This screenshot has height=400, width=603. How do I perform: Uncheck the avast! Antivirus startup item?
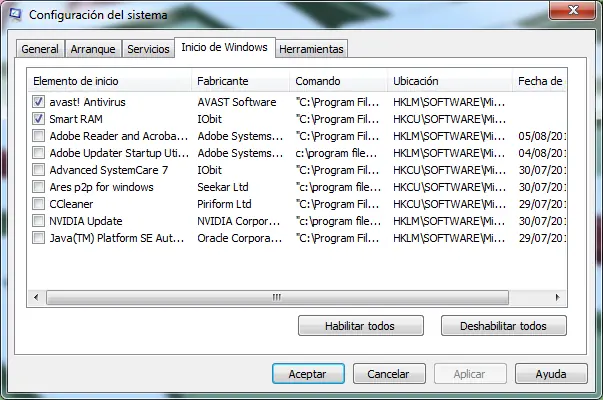(x=38, y=102)
